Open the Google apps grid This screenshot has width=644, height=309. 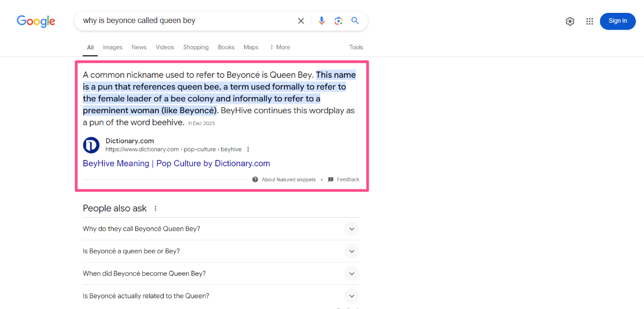tap(589, 21)
